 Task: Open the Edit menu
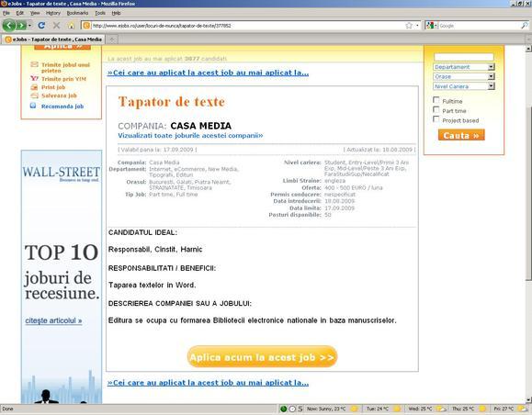point(20,13)
